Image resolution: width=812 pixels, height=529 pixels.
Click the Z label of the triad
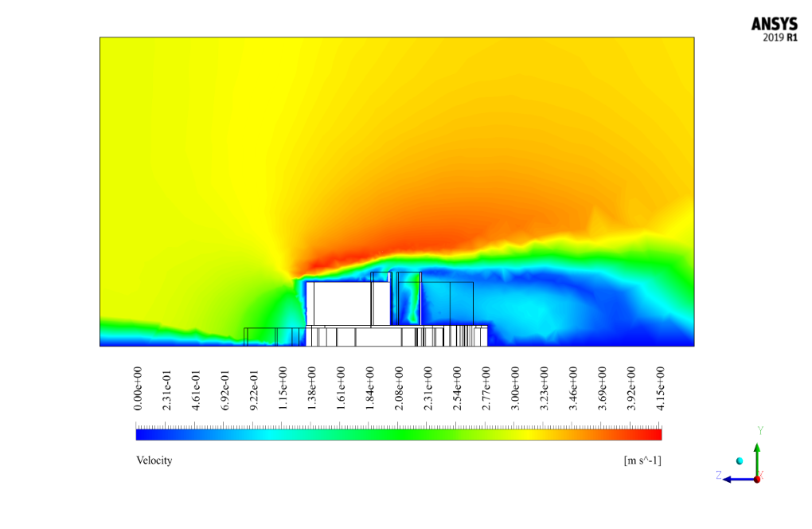718,475
